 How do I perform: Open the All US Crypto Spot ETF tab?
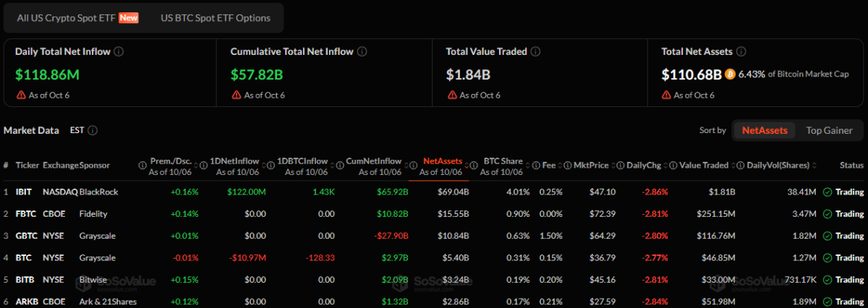[79, 17]
